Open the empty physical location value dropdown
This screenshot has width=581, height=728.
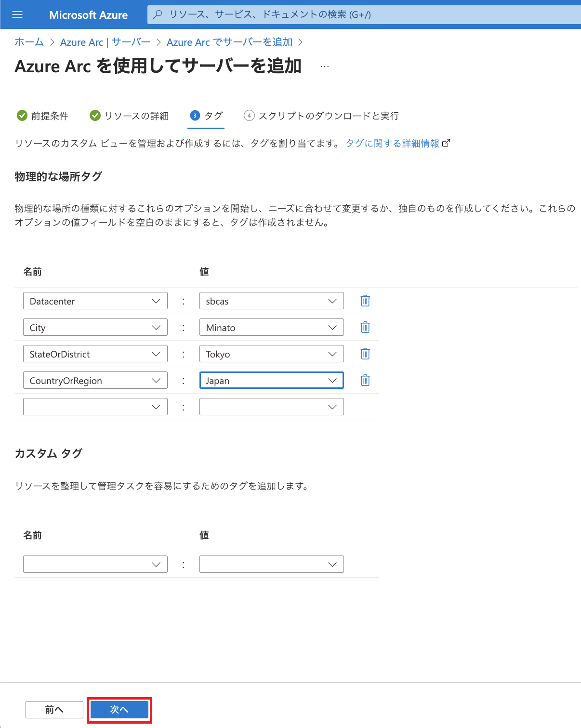click(x=272, y=407)
